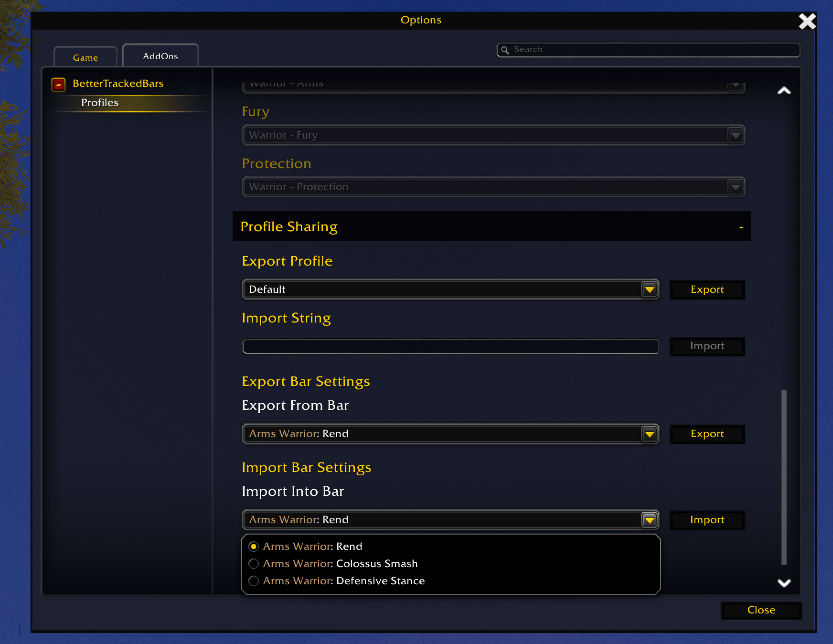
Task: Click Import button for Import Into Bar
Action: (707, 520)
